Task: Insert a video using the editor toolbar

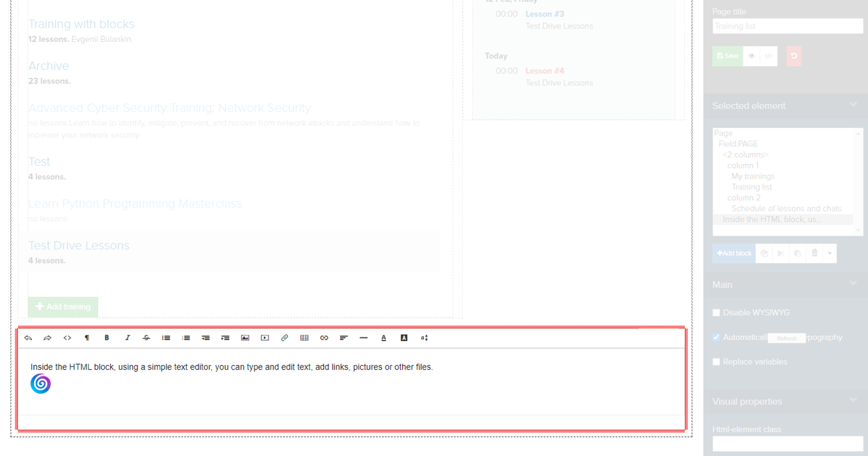Action: [x=265, y=337]
